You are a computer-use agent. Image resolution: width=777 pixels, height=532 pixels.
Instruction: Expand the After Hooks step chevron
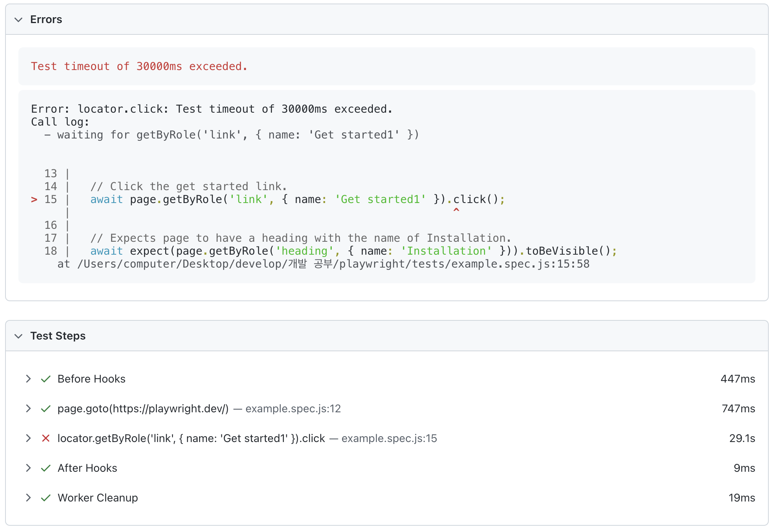(28, 468)
